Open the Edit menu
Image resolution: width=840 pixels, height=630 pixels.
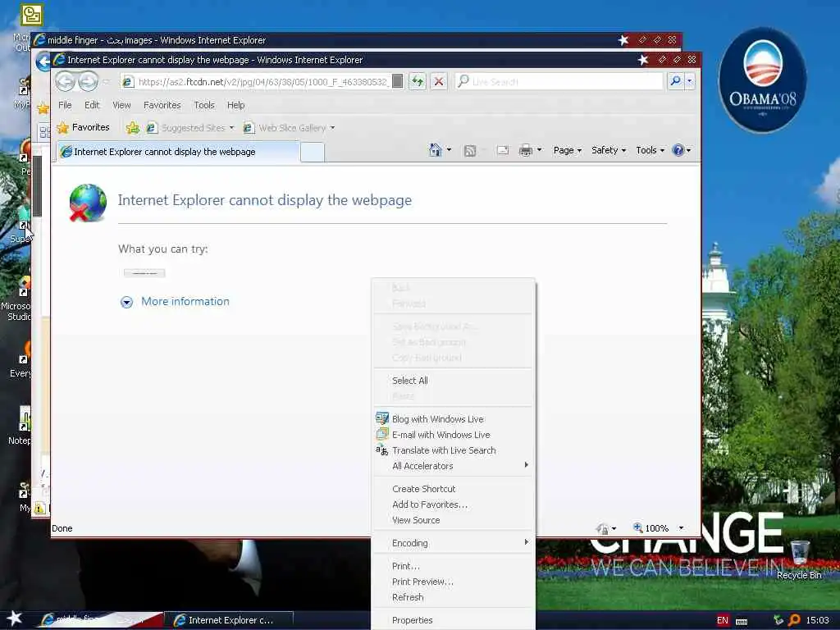(92, 105)
